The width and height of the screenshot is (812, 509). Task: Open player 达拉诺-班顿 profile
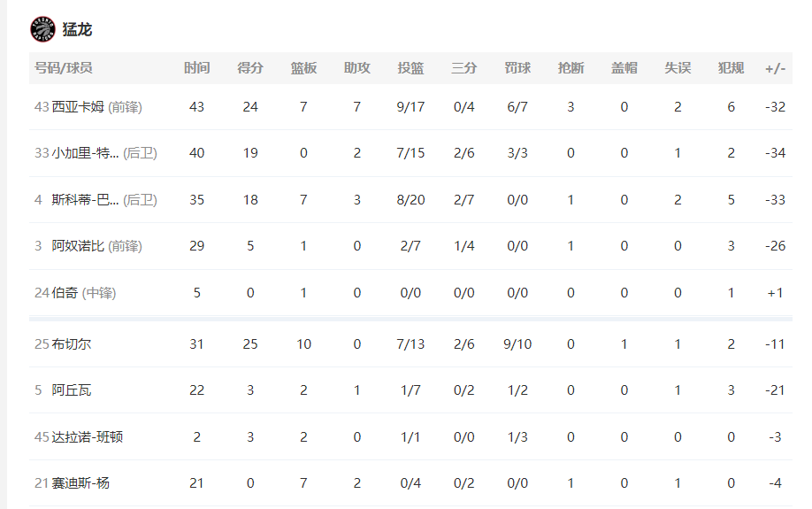click(x=87, y=437)
